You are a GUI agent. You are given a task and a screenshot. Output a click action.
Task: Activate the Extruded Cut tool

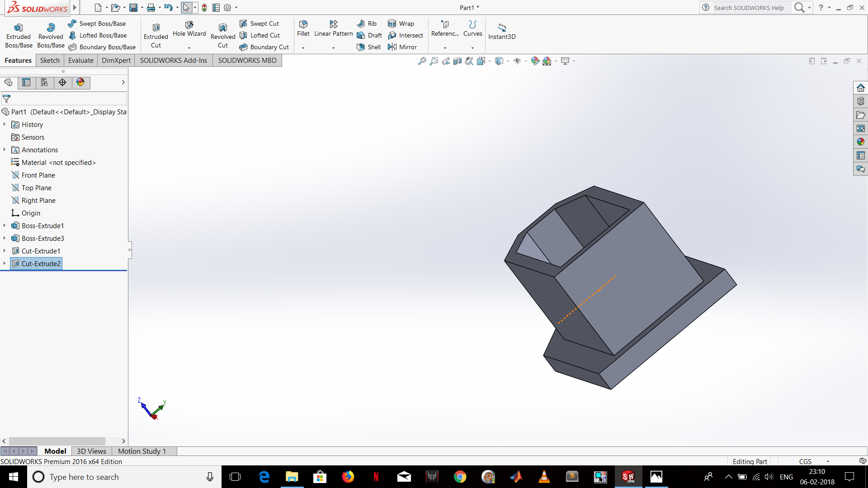point(156,35)
